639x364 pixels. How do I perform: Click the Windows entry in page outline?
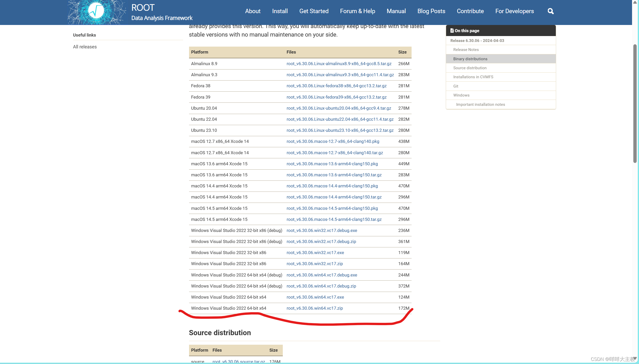pos(461,95)
